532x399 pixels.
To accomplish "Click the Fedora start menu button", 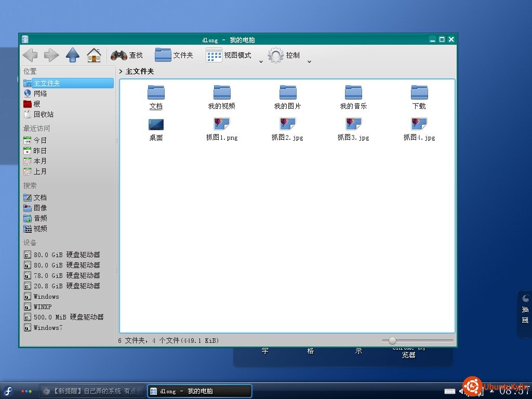I will pos(8,391).
